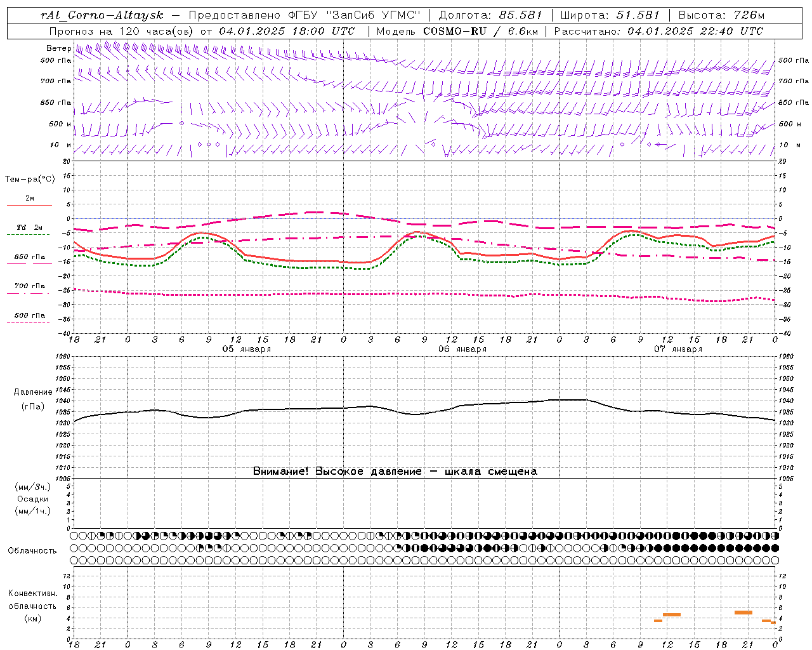
Task: Select the text Предоставлено ФГБУ "ЗапСиб УГМС"
Action: [305, 15]
